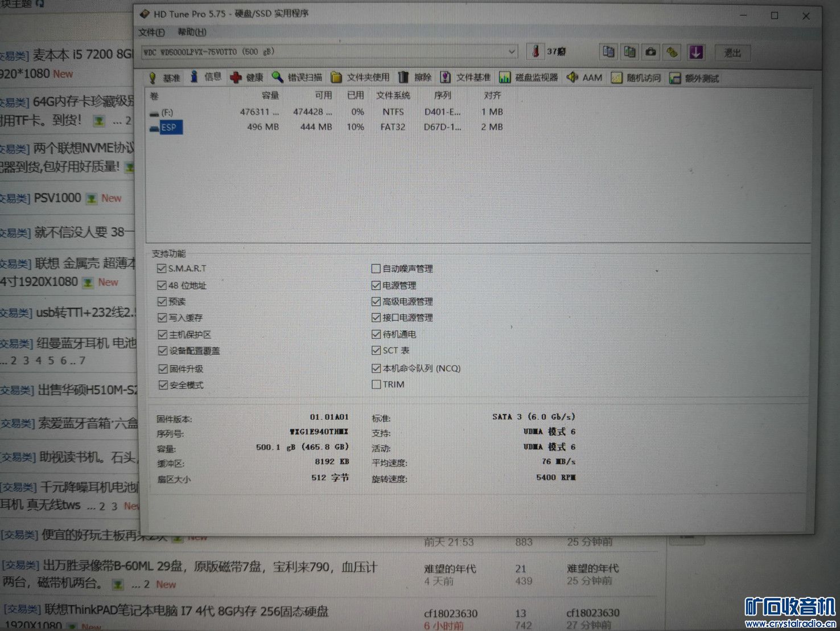The image size is (840, 631).
Task: Toggle the 设备配置覆盖 checkbox
Action: 163,351
